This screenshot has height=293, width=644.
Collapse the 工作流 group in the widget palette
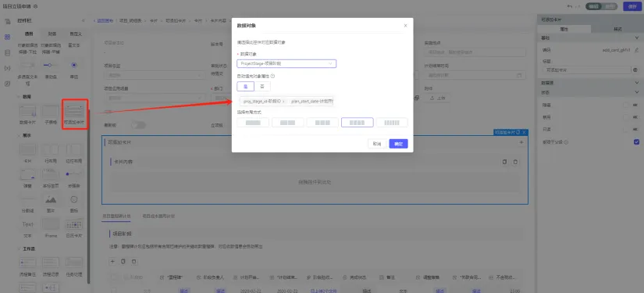(19, 248)
